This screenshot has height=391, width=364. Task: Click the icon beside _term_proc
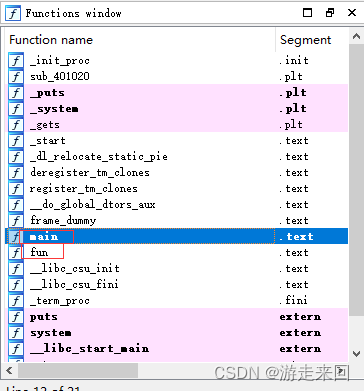(16, 301)
